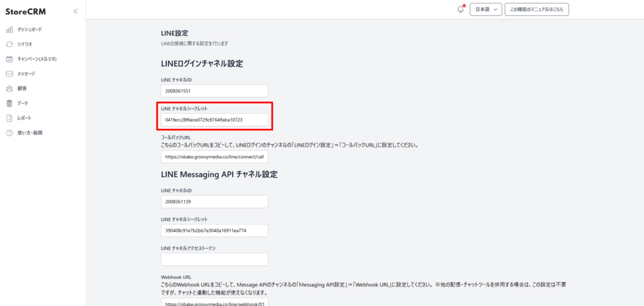Click Messaging API channel secret field
The height and width of the screenshot is (306, 644).
(214, 230)
